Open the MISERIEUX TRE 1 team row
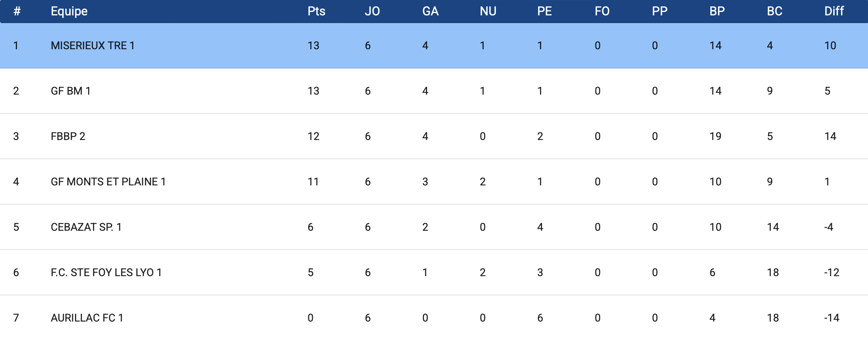 [93, 46]
